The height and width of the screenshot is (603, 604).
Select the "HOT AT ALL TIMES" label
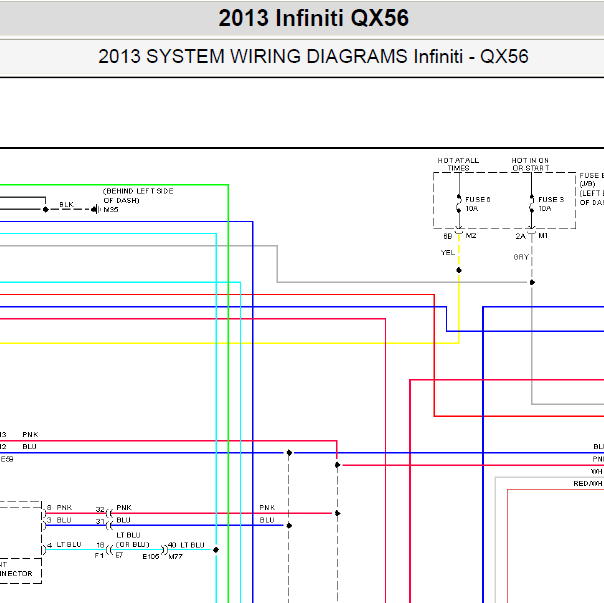tap(458, 164)
